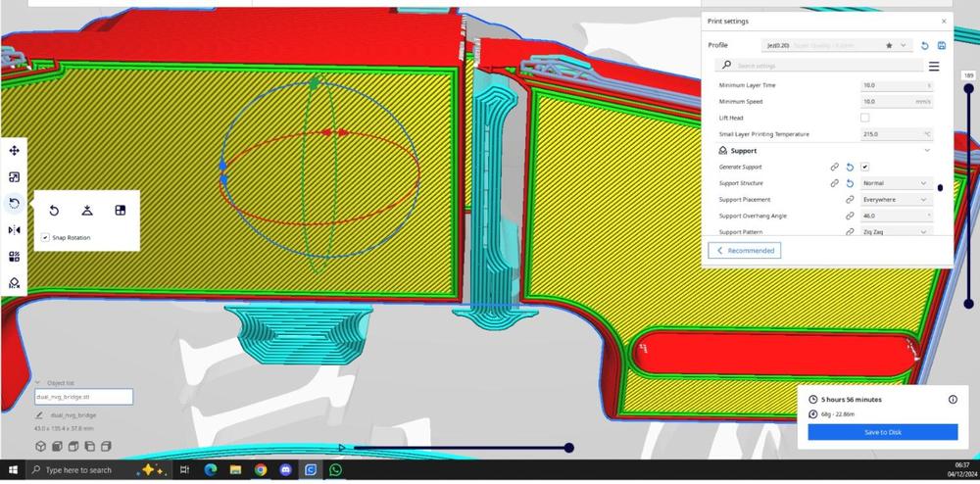Click the dual_nvg_bridge.stl object list entry
Image resolution: width=980 pixels, height=484 pixels.
(x=83, y=397)
